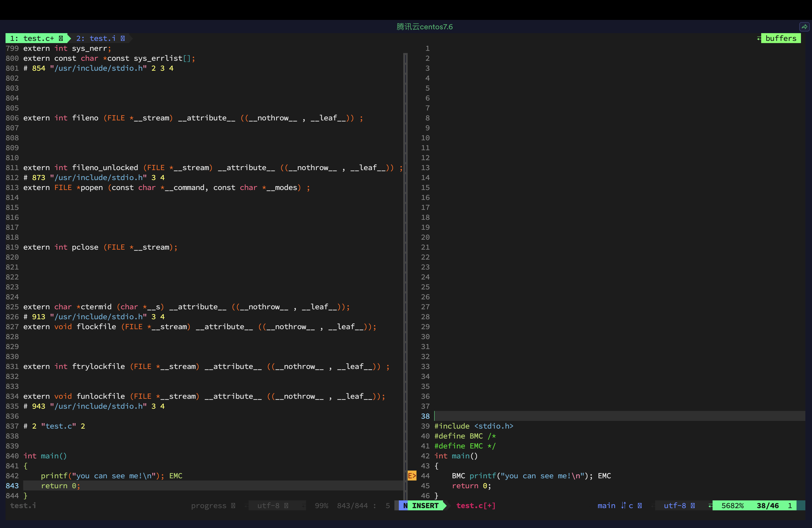
Task: Click the 'ftrylockfile' declaration on line 831
Action: 206,367
